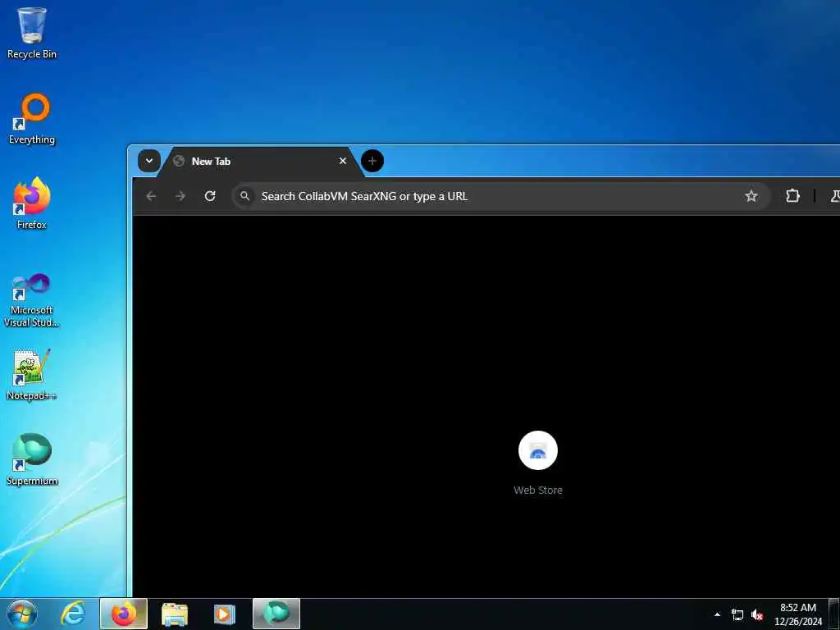Reload the current page

point(210,196)
